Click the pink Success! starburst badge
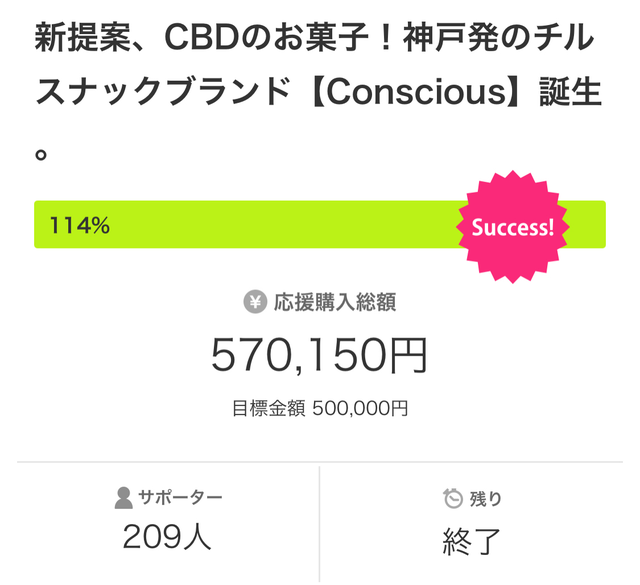The height and width of the screenshot is (585, 640). click(512, 226)
